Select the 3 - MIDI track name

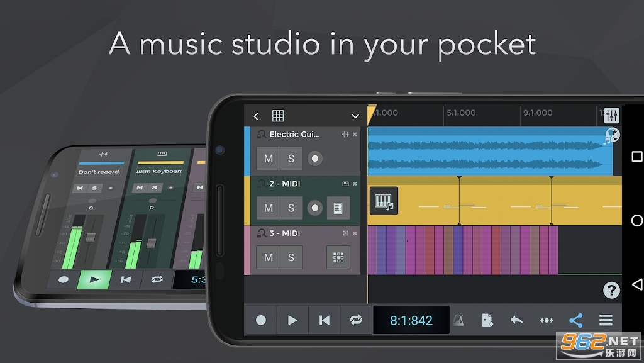pos(285,233)
